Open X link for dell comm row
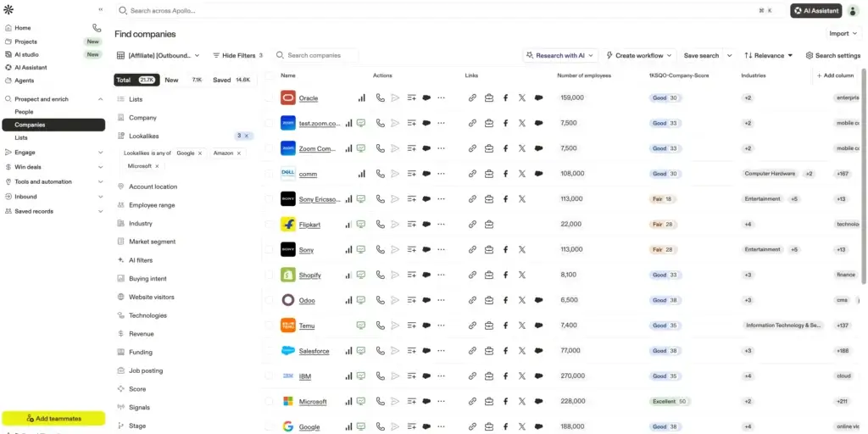The image size is (868, 434). (522, 173)
